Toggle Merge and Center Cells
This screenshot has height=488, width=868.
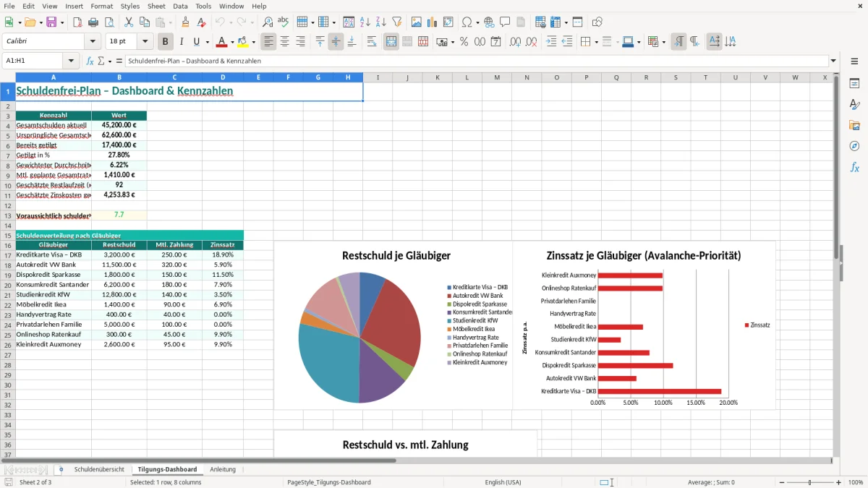[x=391, y=42]
